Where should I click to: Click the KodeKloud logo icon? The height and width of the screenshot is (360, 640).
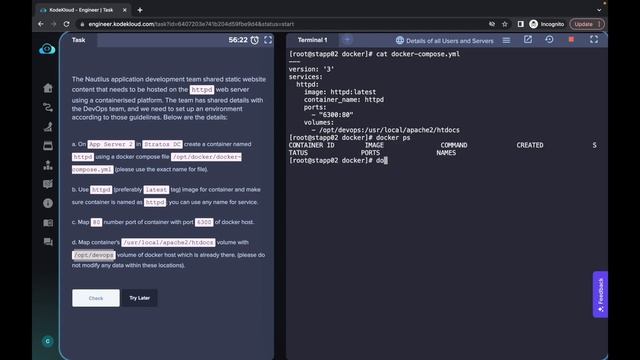pyautogui.click(x=47, y=49)
